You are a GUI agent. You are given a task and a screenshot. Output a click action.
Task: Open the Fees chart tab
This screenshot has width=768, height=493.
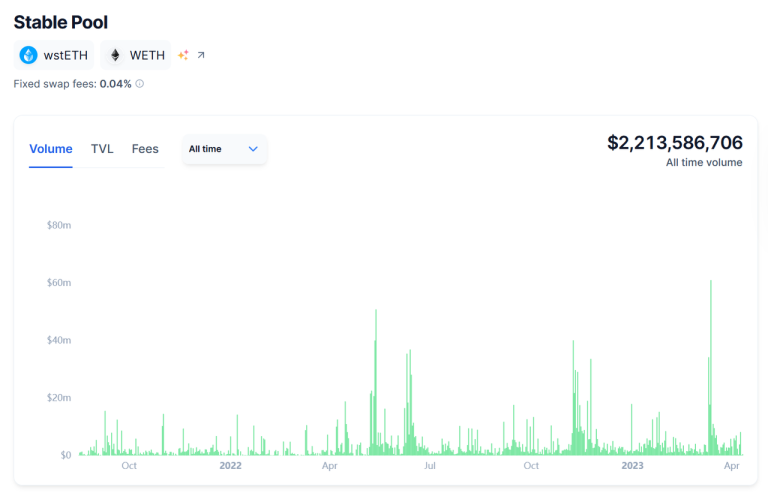[x=145, y=149]
